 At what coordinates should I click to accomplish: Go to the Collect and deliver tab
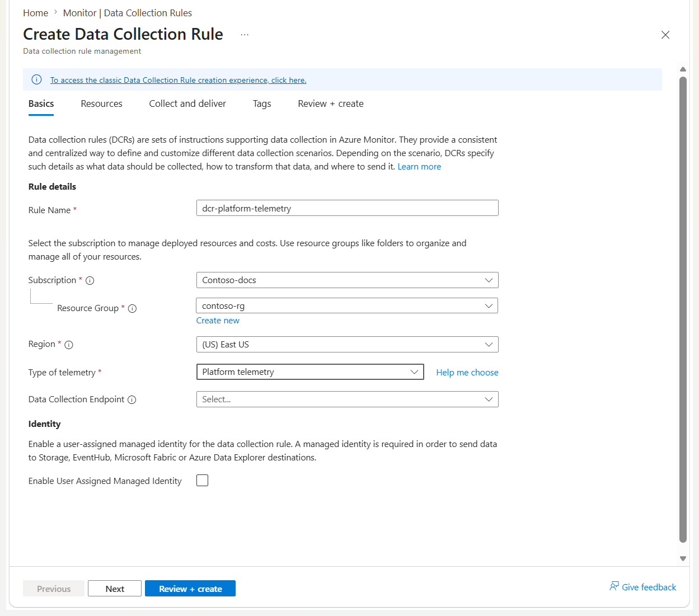(x=187, y=104)
